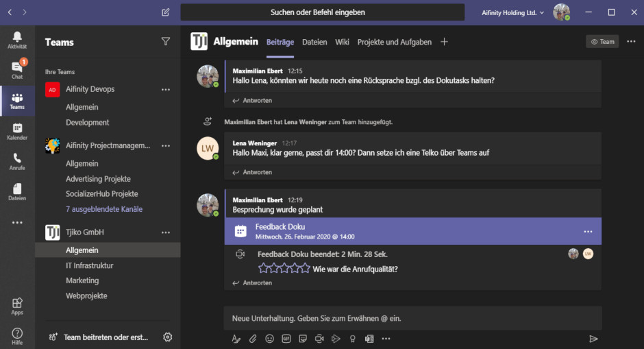Open more options for Tjiko GmbH team
The width and height of the screenshot is (644, 349).
pyautogui.click(x=166, y=232)
